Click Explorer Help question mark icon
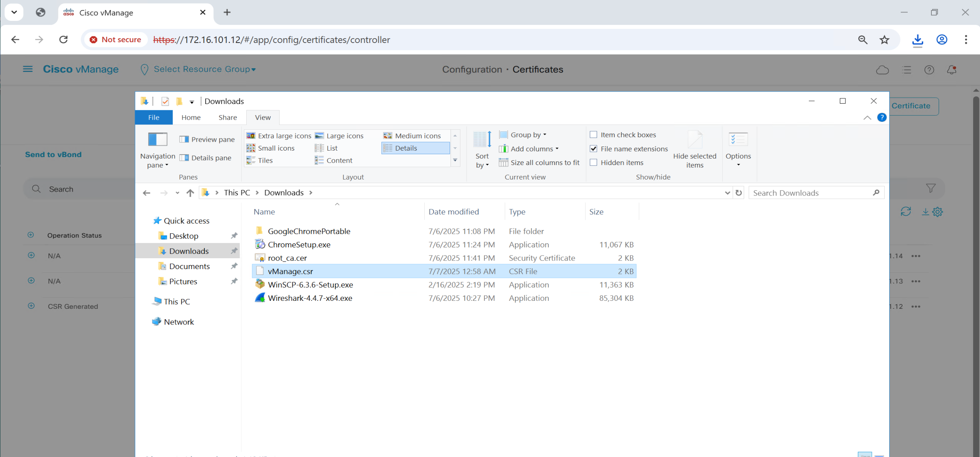Viewport: 980px width, 457px height. [882, 118]
